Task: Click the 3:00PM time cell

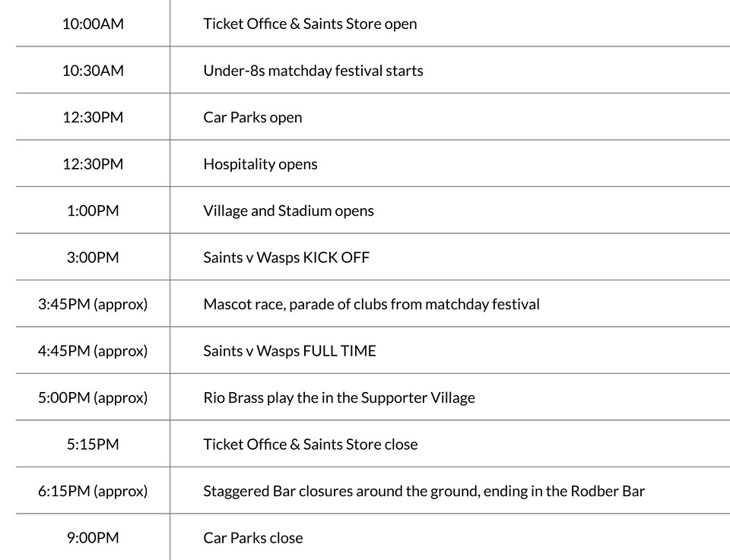Action: [93, 258]
